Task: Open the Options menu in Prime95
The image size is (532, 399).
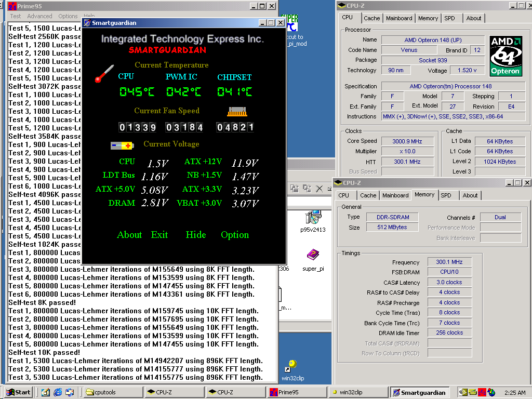Action: 68,16
